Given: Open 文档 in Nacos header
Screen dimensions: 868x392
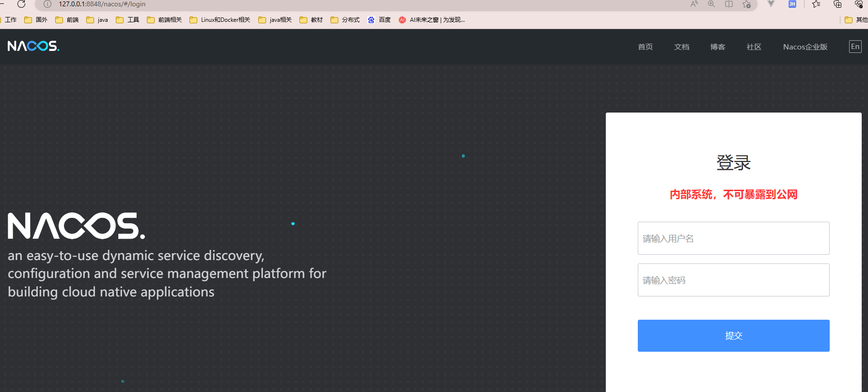Looking at the screenshot, I should click(x=681, y=47).
